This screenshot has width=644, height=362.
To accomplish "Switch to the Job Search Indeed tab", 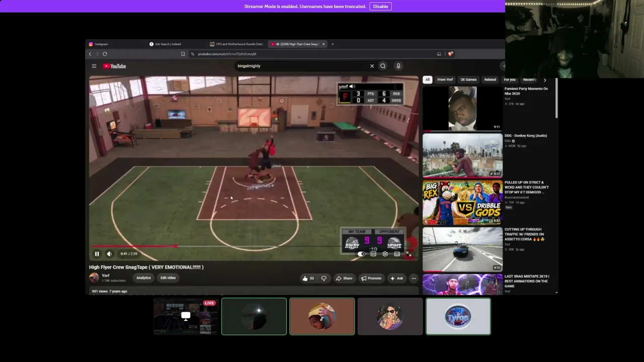I will 176,44.
